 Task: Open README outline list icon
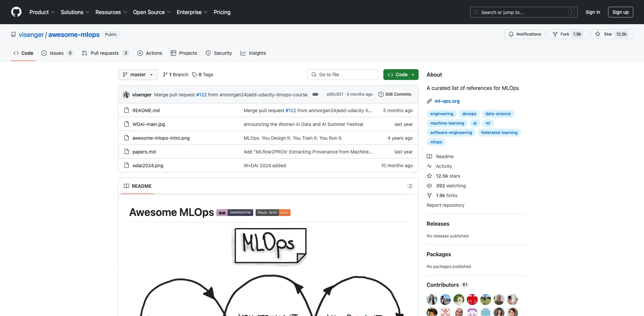(410, 186)
